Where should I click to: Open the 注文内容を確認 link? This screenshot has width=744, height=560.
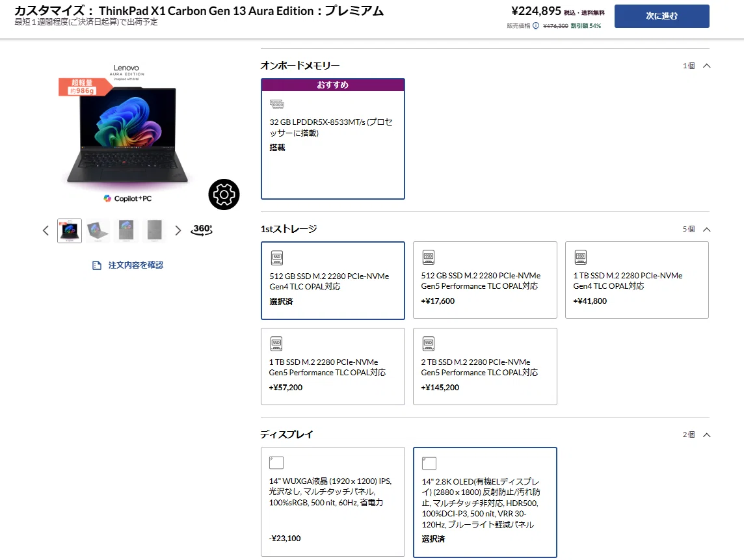[x=135, y=265]
